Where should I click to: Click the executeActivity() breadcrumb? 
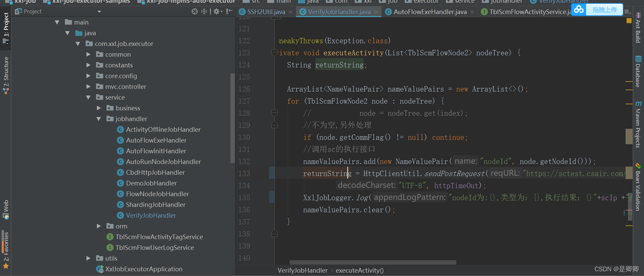360,270
